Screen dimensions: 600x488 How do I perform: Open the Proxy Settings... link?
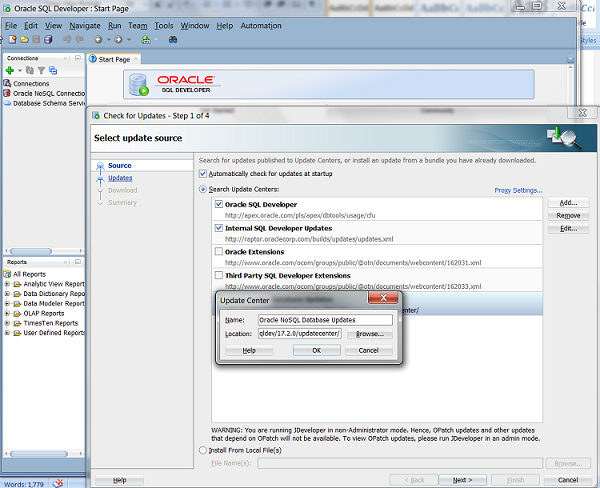pyautogui.click(x=518, y=190)
